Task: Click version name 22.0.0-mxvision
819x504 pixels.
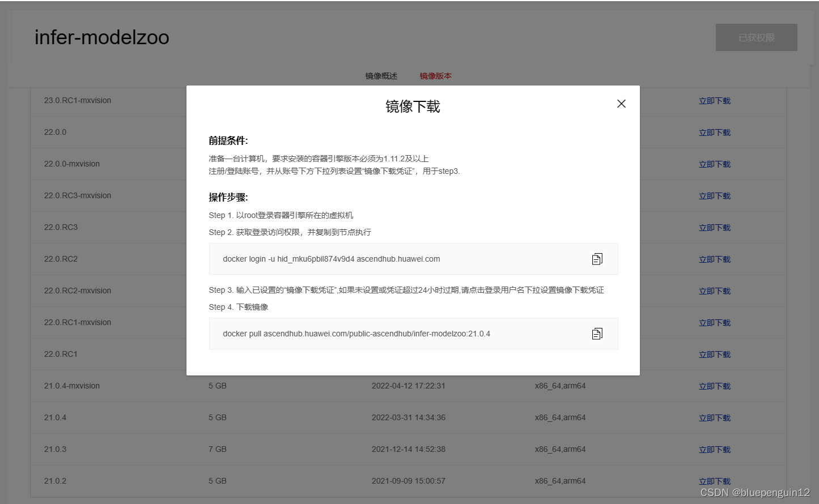Action: coord(72,164)
